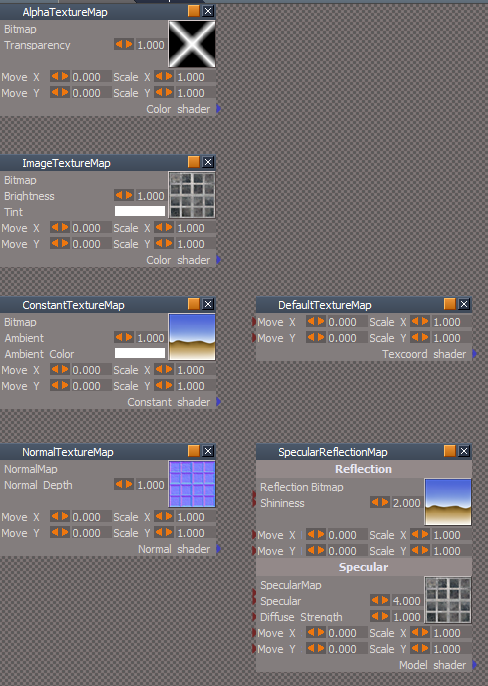Screen dimensions: 488x686
Task: Increase Transparency with the right arrow
Action: pyautogui.click(x=129, y=44)
